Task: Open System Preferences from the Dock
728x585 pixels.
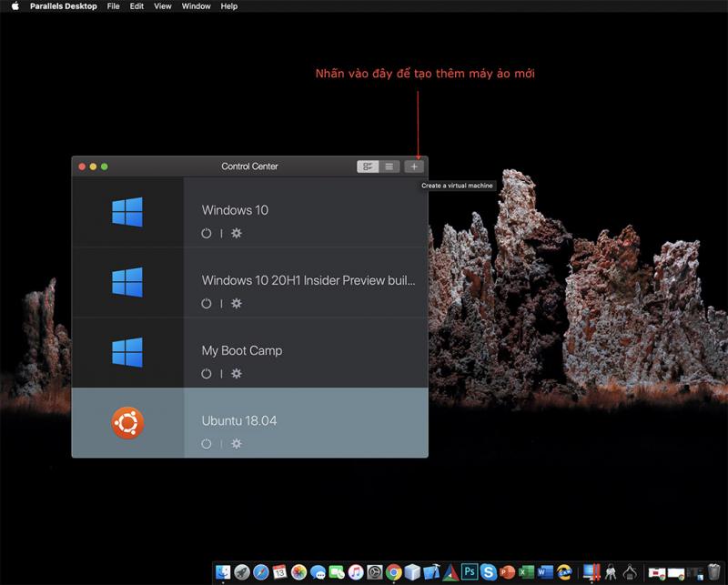Action: (x=375, y=572)
